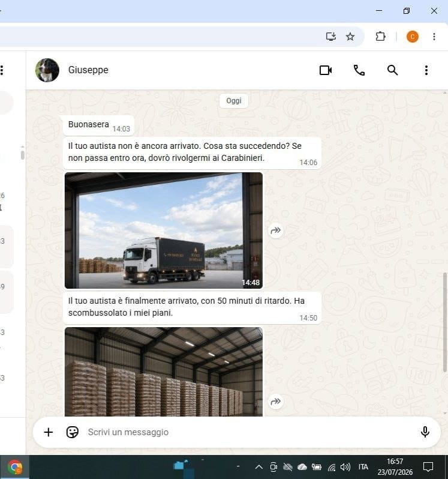The height and width of the screenshot is (479, 448).
Task: Open the attach plus menu
Action: tap(48, 432)
